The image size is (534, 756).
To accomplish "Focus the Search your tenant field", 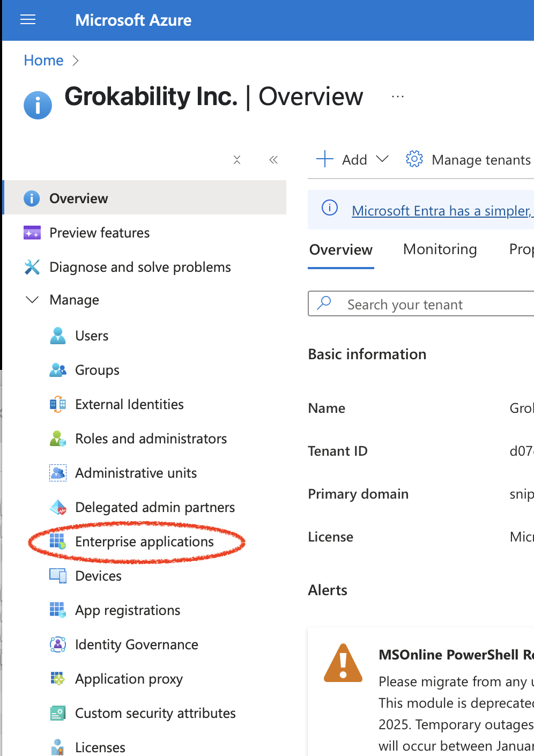I will (x=421, y=304).
